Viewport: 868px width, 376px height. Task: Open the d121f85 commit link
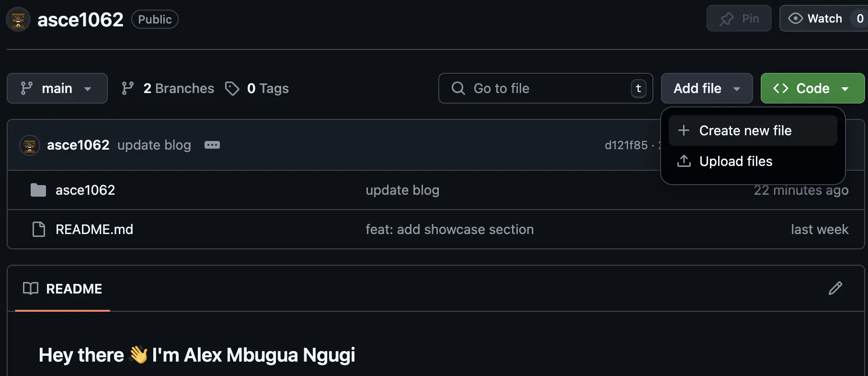[627, 145]
